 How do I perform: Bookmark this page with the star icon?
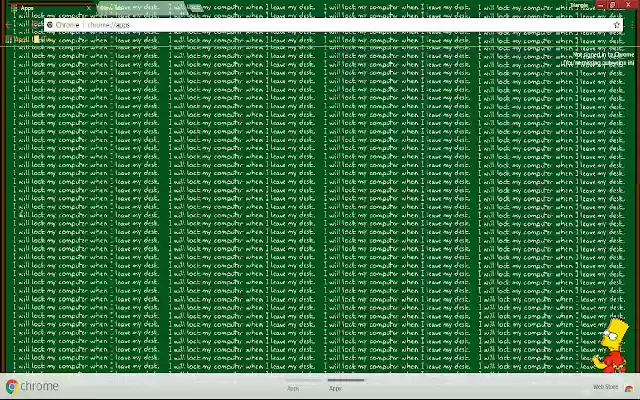[616, 25]
